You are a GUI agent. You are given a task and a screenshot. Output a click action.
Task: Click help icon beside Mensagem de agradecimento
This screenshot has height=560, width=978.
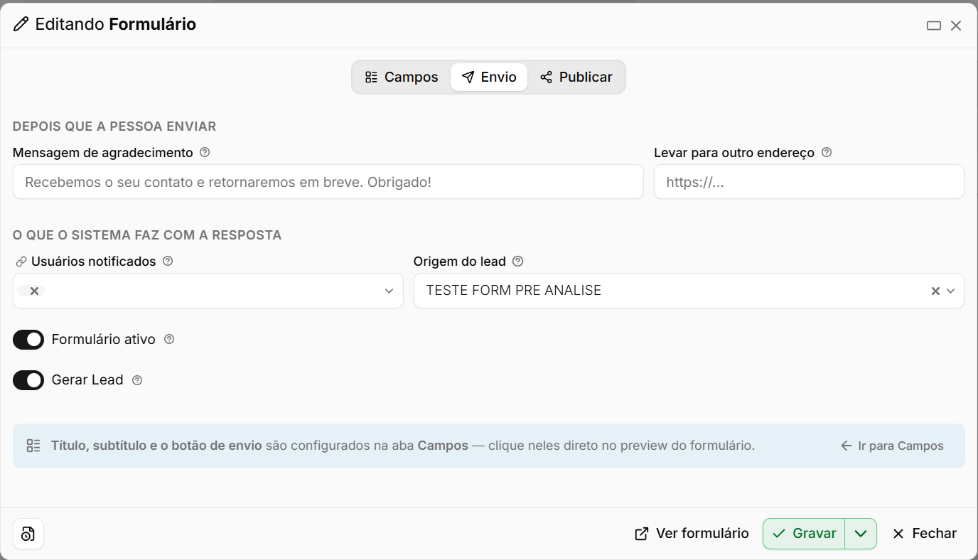[x=205, y=152]
